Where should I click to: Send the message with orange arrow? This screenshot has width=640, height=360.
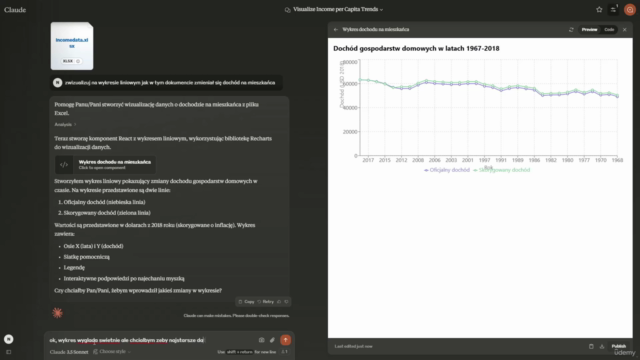286,340
